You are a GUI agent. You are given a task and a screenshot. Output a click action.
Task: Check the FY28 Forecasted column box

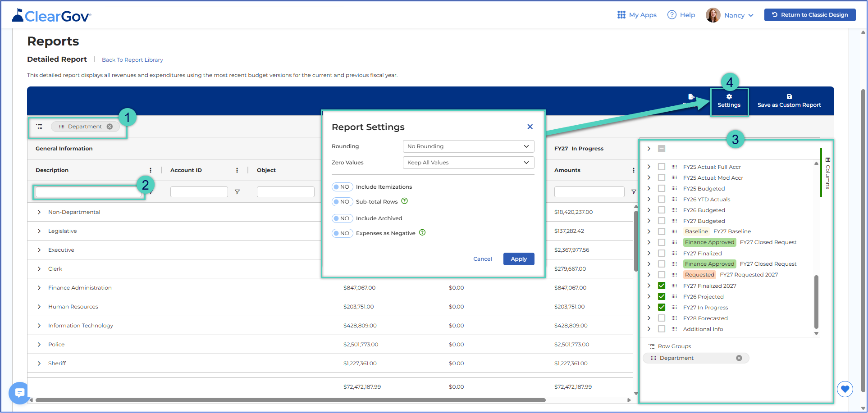(x=662, y=318)
